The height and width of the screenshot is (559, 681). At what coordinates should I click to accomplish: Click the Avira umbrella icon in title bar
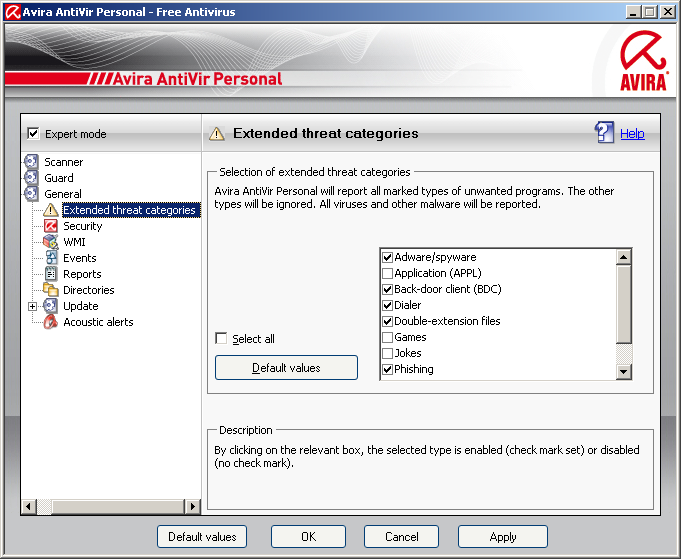12,12
